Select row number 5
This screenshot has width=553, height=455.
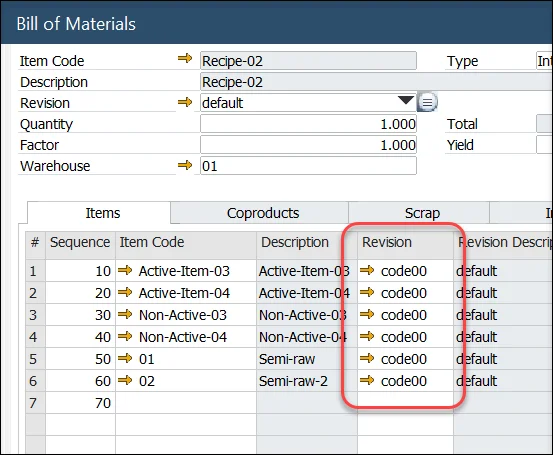coord(35,359)
